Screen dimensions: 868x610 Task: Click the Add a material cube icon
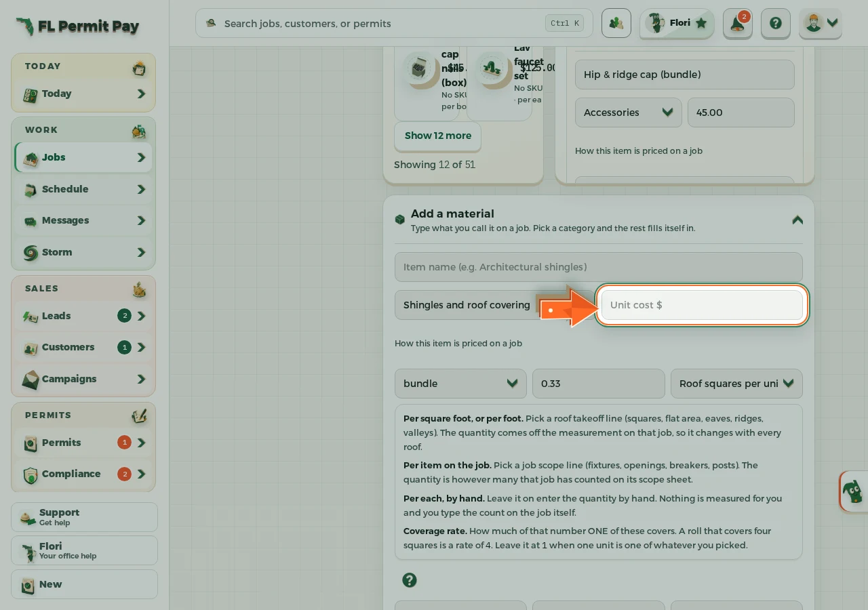(x=400, y=220)
